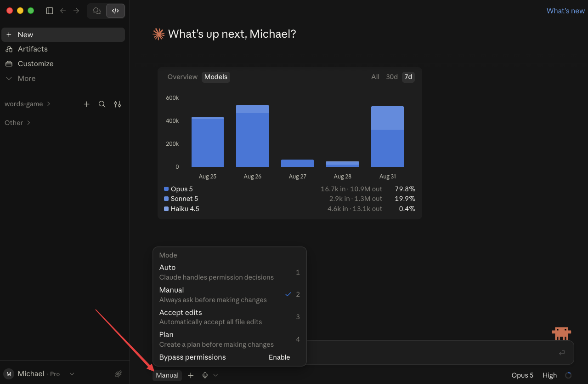Add new item in words-game section

coord(86,104)
